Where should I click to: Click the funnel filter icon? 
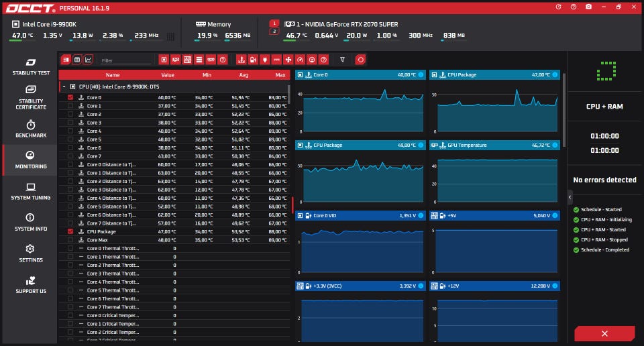point(342,60)
